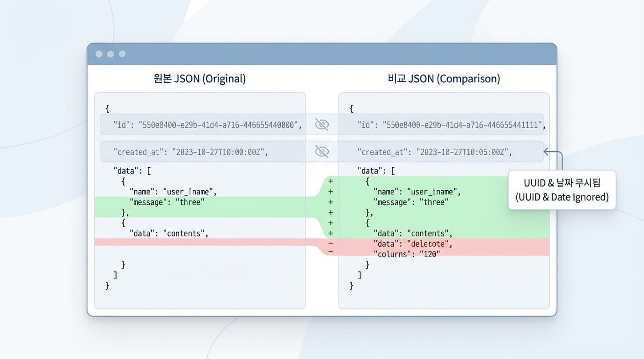This screenshot has width=644, height=359.
Task: Collapse the "data": [ array in Comparison panel
Action: [x=376, y=171]
